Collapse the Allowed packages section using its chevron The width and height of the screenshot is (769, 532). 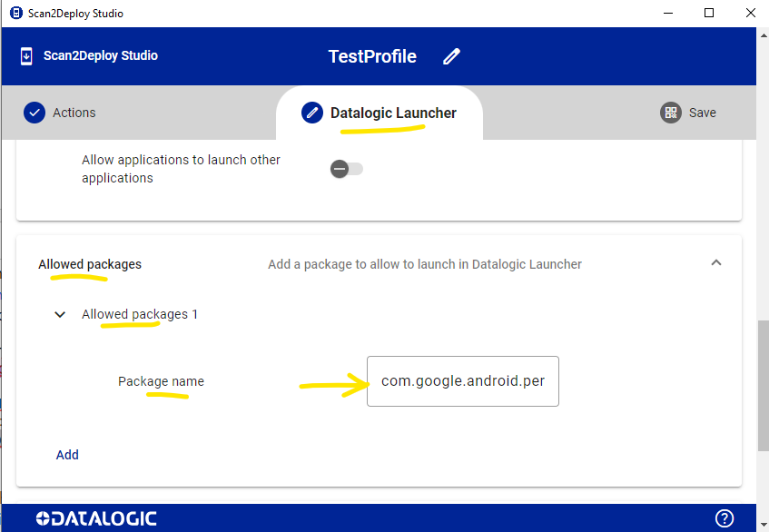[715, 263]
